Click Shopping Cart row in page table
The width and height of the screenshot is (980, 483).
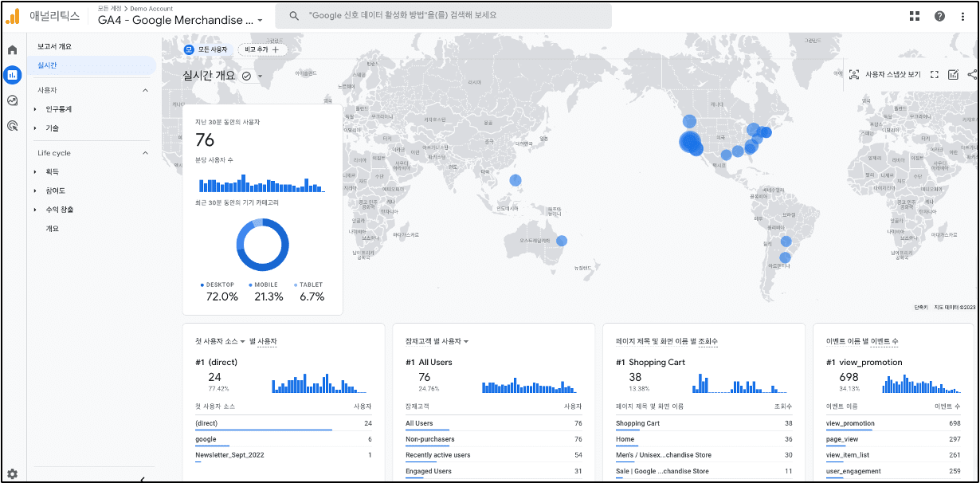click(704, 424)
